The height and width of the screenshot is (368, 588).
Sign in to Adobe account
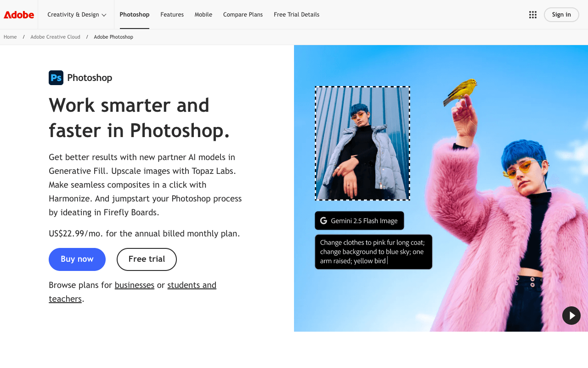pos(561,14)
